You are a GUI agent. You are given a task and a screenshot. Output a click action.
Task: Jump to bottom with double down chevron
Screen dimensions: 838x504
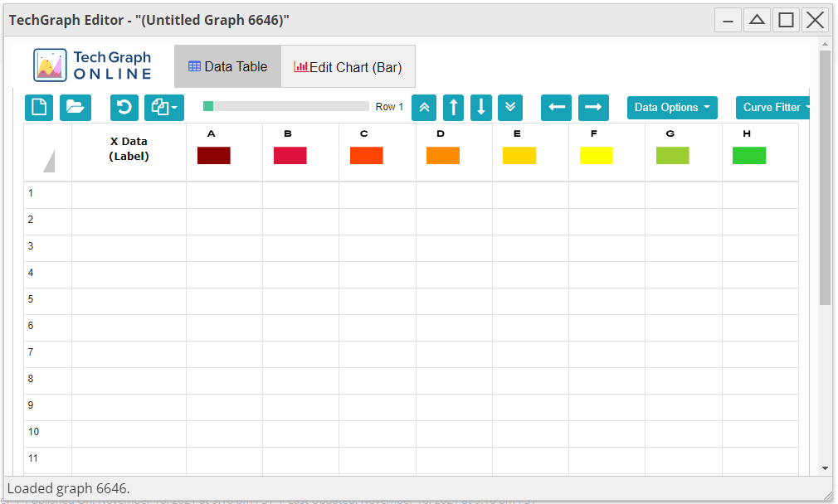coord(511,108)
